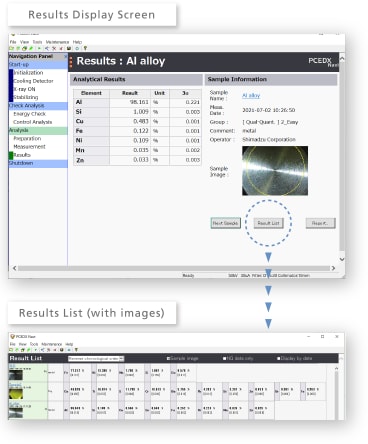Click the Zn element row label
This screenshot has width=368, height=444.
(x=80, y=160)
